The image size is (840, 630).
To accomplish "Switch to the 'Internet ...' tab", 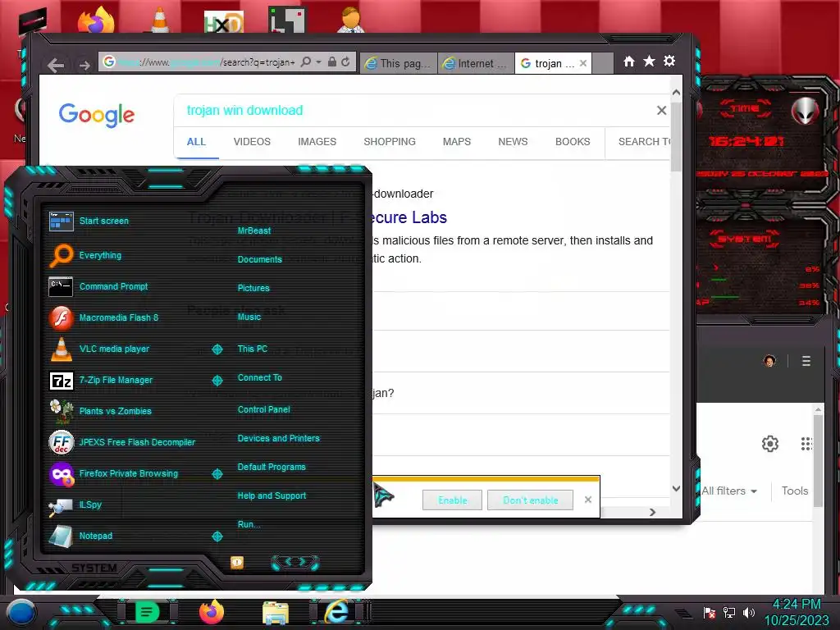I will (476, 63).
